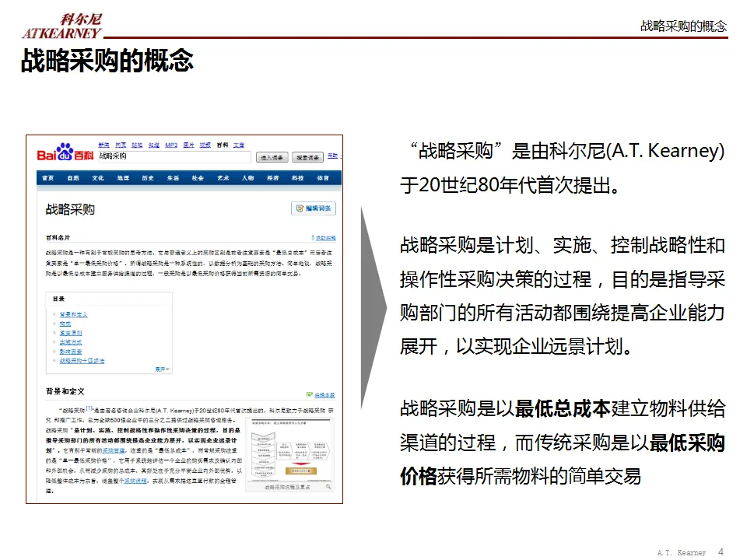Expand the 目录 contents with 展开

click(162, 369)
